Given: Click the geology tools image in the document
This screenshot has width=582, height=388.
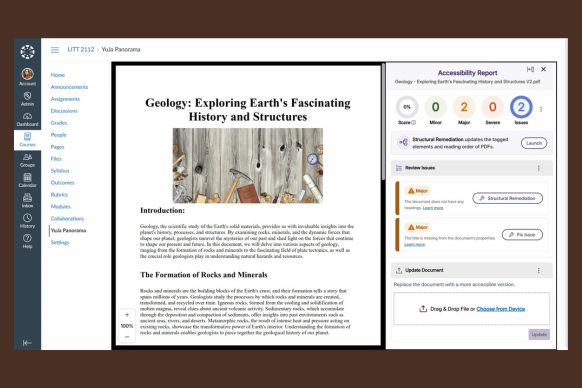Looking at the screenshot, I should coord(248,166).
